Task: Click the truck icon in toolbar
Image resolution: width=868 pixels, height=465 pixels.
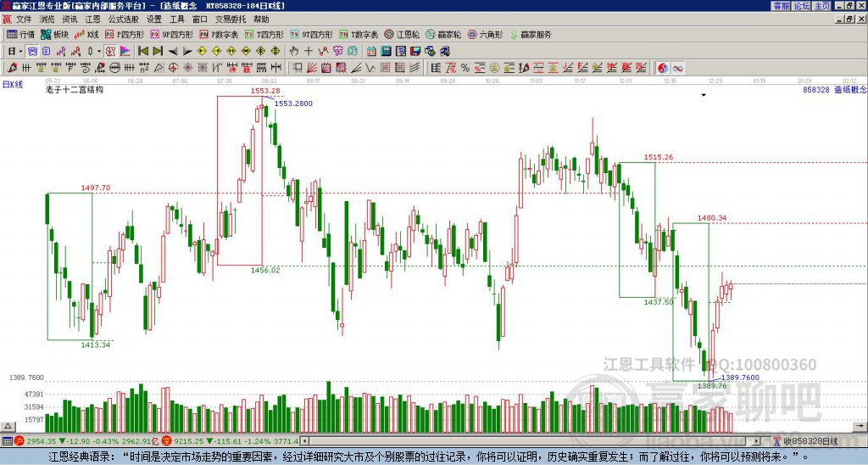Action: coord(444,52)
